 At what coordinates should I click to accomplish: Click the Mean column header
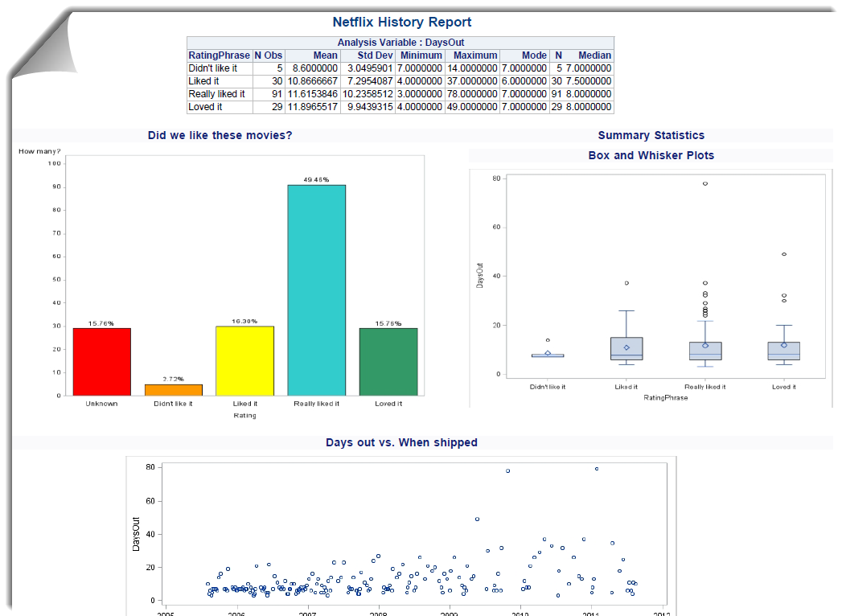(326, 55)
